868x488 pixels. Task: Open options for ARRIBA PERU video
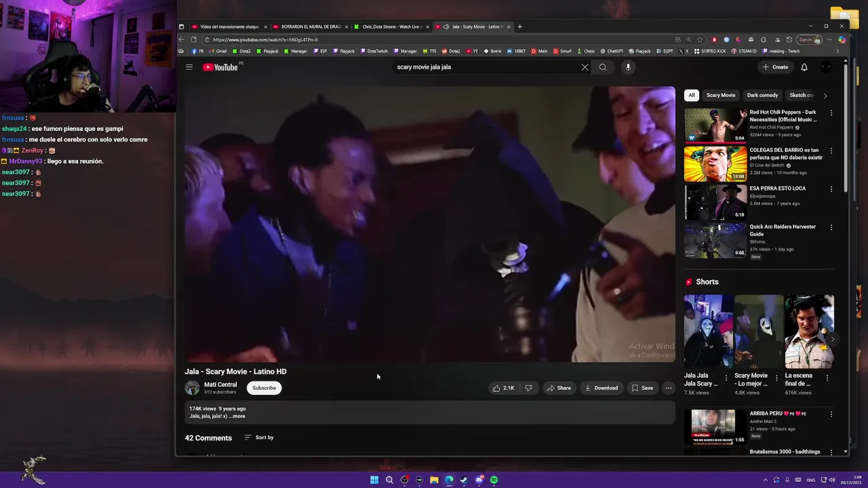click(831, 414)
